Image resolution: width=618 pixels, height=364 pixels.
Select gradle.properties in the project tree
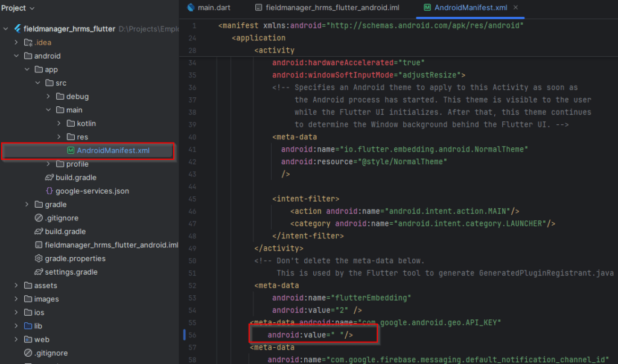point(75,258)
